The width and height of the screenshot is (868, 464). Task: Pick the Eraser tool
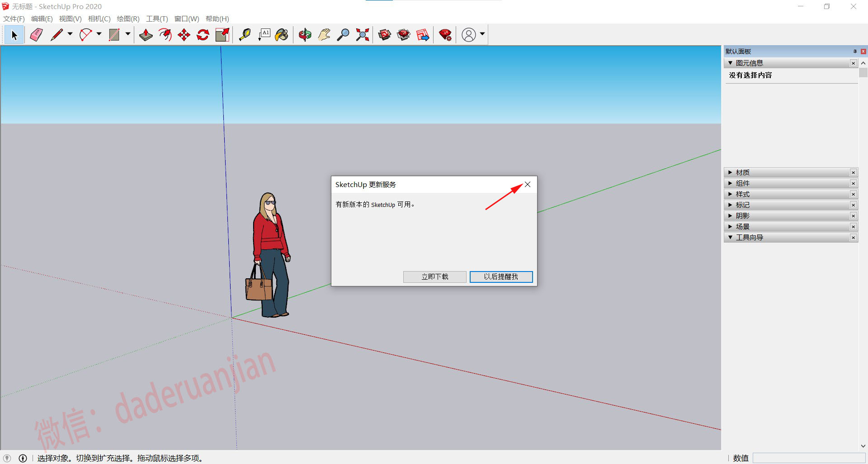coord(36,35)
